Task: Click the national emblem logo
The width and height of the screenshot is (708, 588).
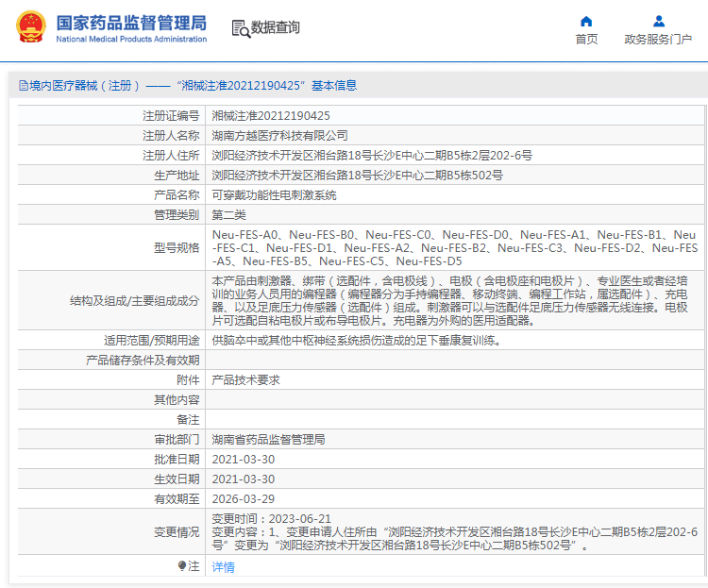Action: tap(31, 27)
